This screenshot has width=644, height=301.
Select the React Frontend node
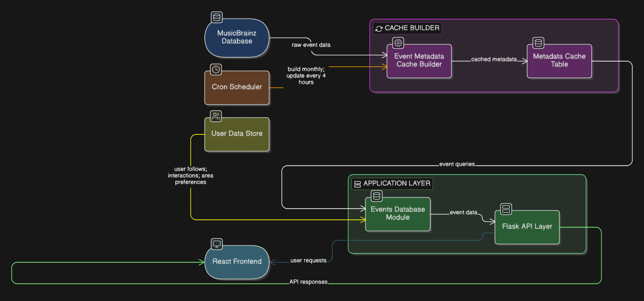tap(237, 262)
